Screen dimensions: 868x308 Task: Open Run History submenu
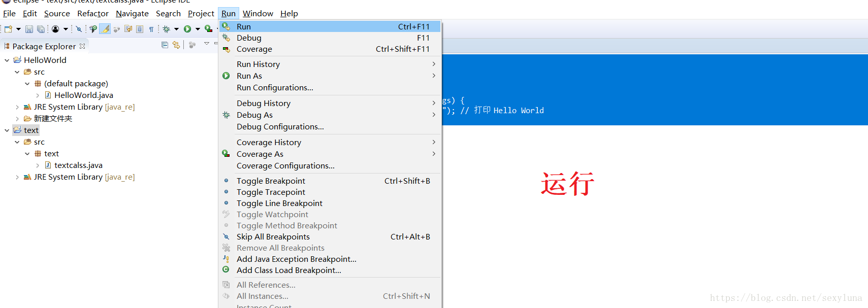330,64
